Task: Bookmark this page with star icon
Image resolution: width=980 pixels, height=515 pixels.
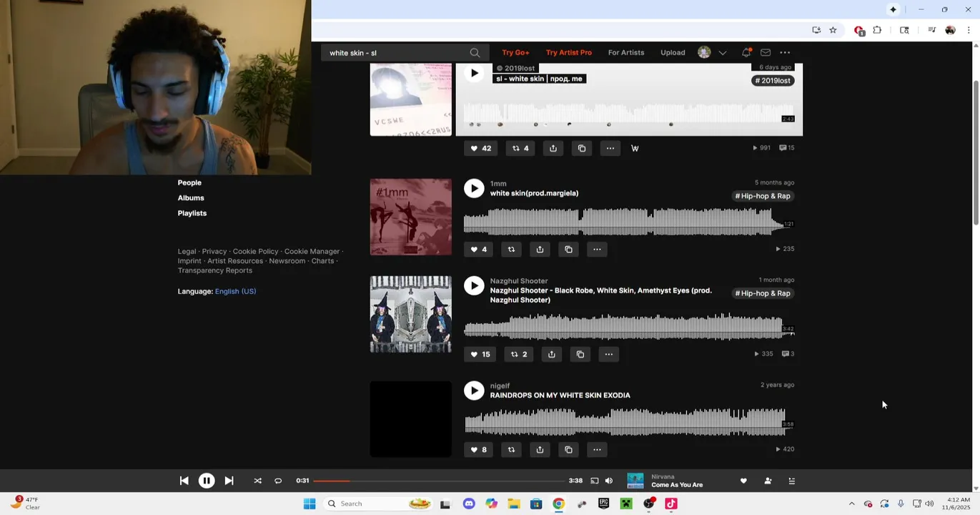Action: (833, 30)
